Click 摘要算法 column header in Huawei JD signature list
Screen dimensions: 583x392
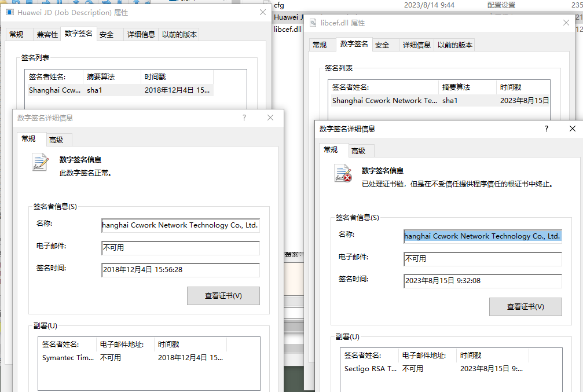click(x=112, y=77)
